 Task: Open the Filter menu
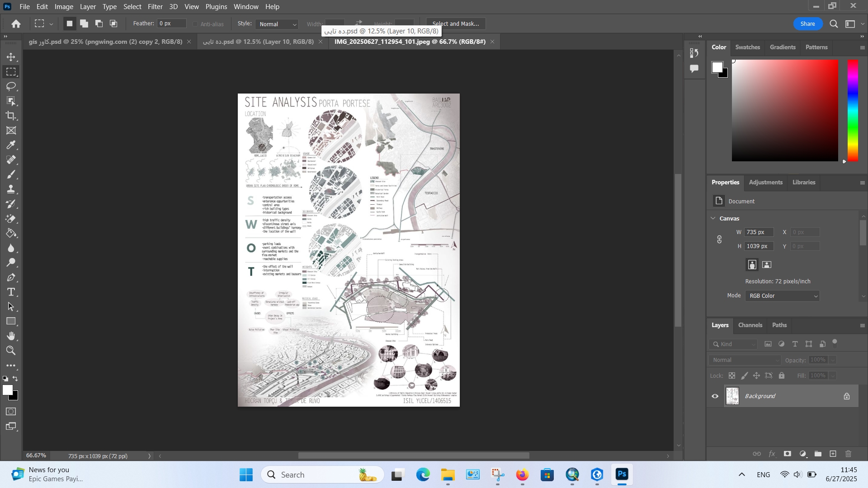(155, 7)
